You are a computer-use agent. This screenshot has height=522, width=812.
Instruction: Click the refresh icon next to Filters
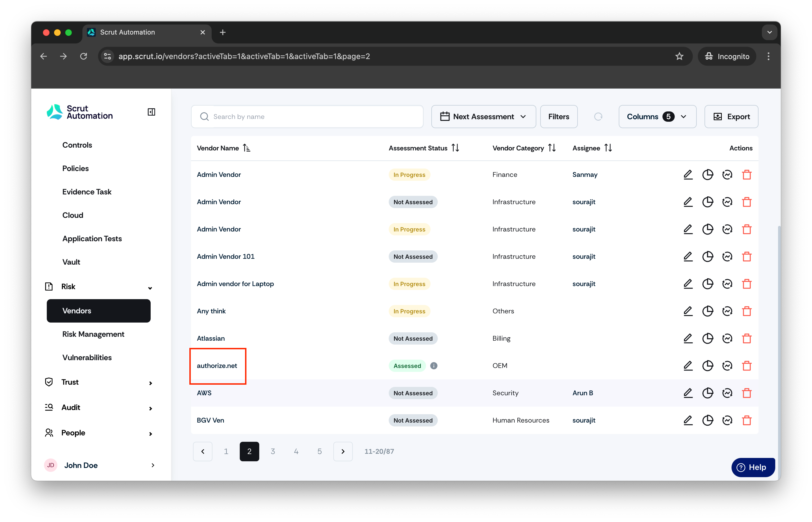coord(598,117)
